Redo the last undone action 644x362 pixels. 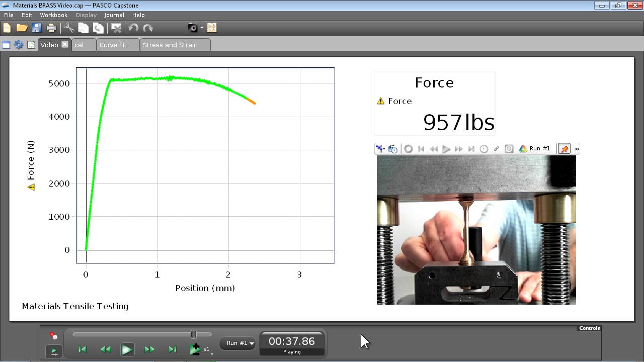click(148, 28)
